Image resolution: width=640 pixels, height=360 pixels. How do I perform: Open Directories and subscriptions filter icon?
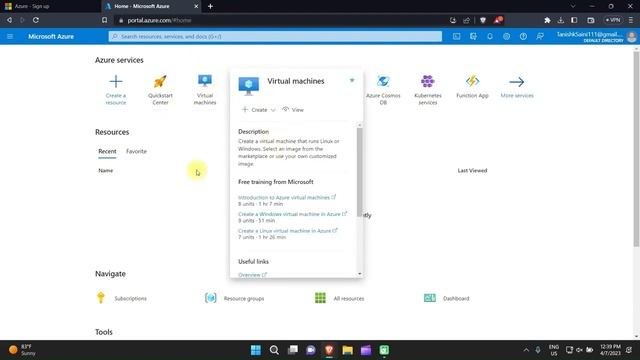(473, 36)
